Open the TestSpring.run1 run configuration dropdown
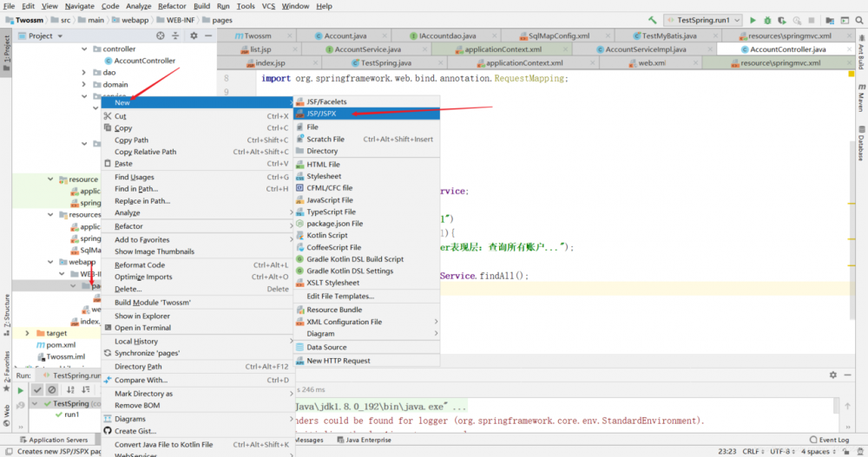Screen dimensions: 868x457 (702, 20)
